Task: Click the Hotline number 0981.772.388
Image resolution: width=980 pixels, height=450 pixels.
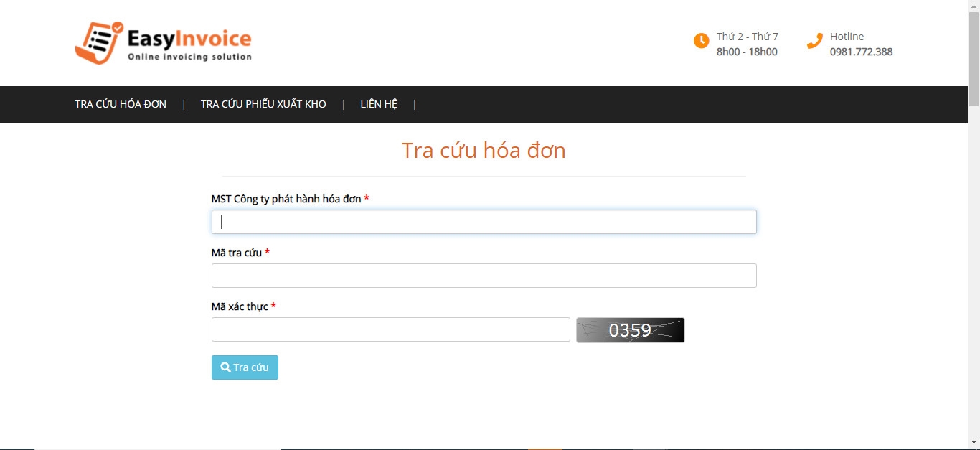Action: [x=861, y=52]
